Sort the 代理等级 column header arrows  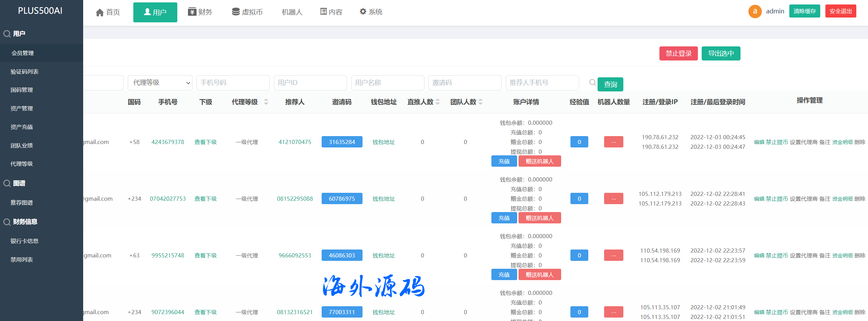pyautogui.click(x=266, y=102)
